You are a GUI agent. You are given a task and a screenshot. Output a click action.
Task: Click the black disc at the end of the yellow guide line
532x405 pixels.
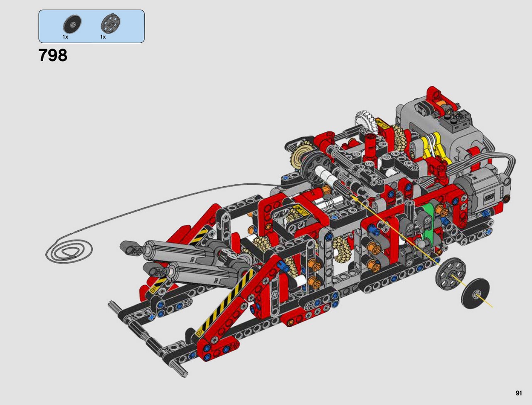pos(475,294)
